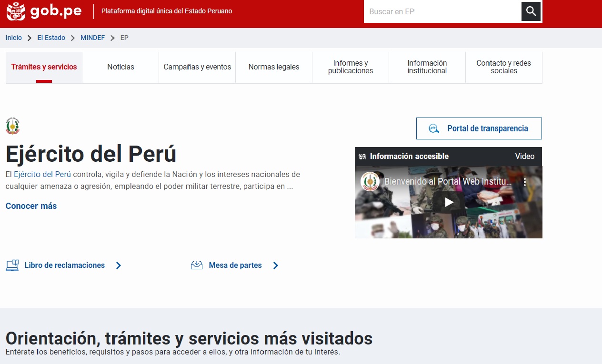Screen dimensions: 602x364
Task: Click the magnifying glass search button
Action: [x=531, y=11]
